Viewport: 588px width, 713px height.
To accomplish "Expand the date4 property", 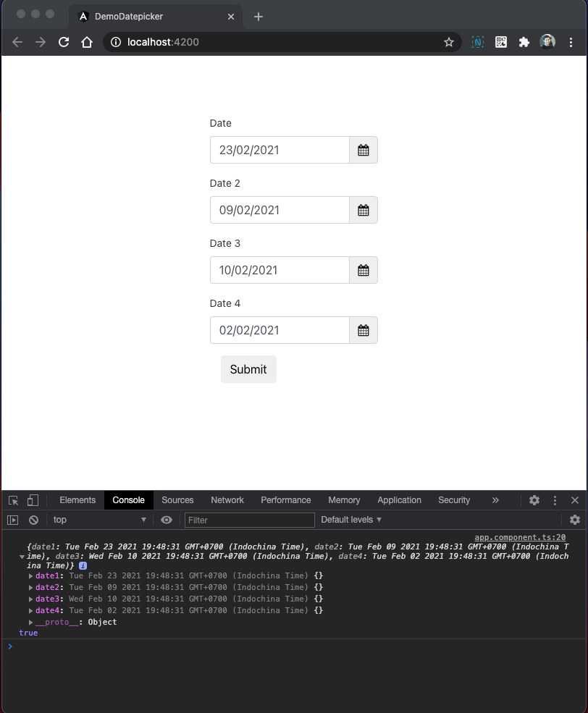I will click(30, 611).
